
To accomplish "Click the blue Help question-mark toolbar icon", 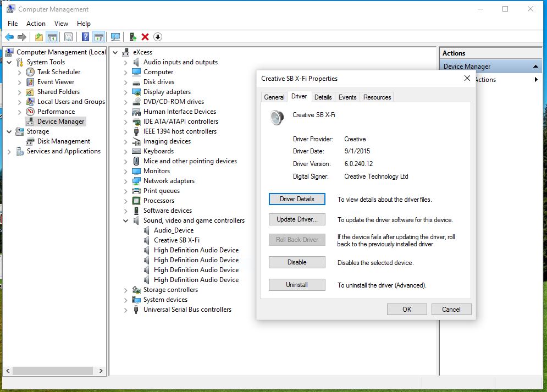I will pyautogui.click(x=85, y=37).
